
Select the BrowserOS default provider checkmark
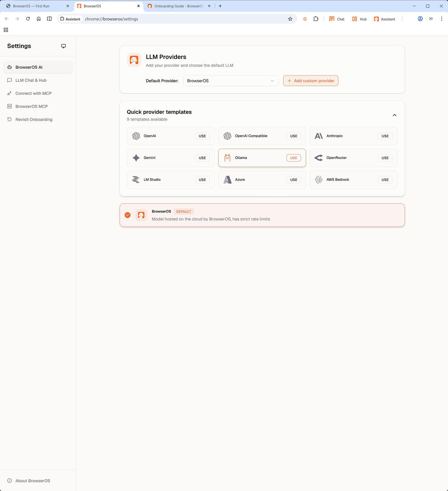click(127, 215)
